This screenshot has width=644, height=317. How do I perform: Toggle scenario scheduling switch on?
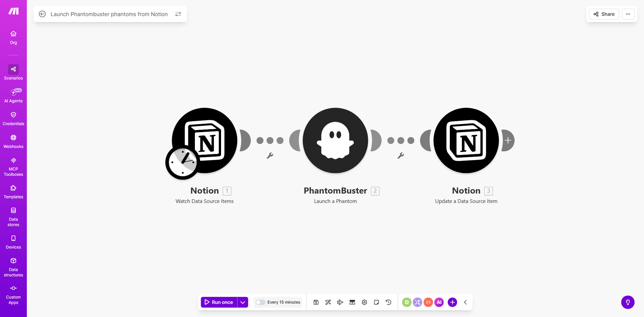260,302
